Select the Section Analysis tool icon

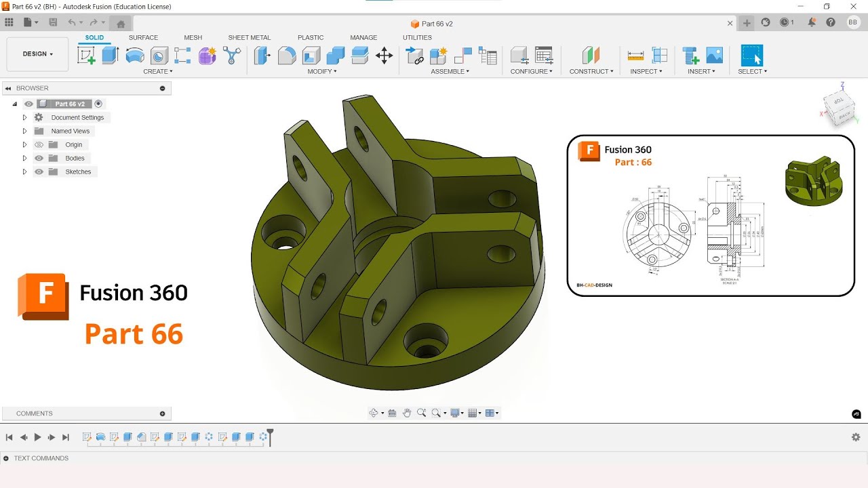(x=660, y=56)
